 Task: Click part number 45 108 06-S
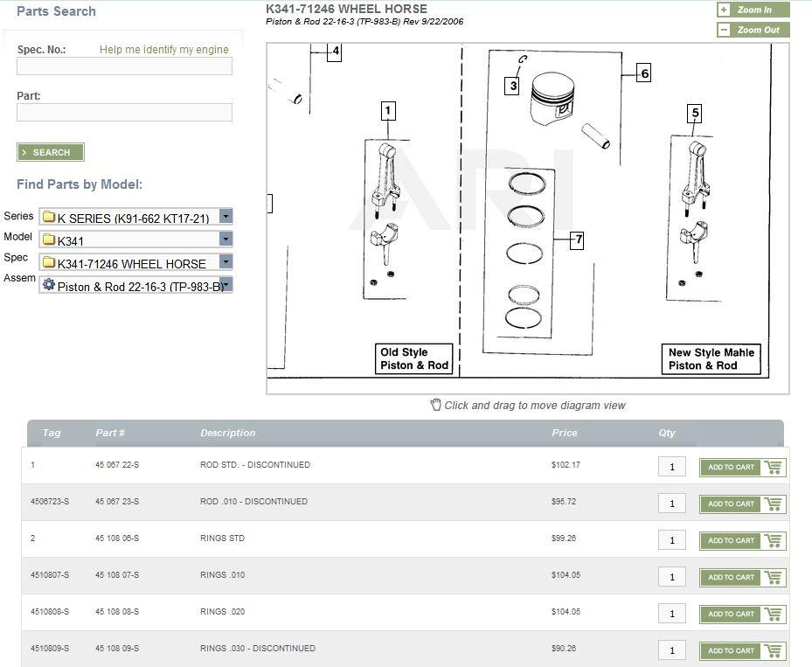pyautogui.click(x=117, y=538)
